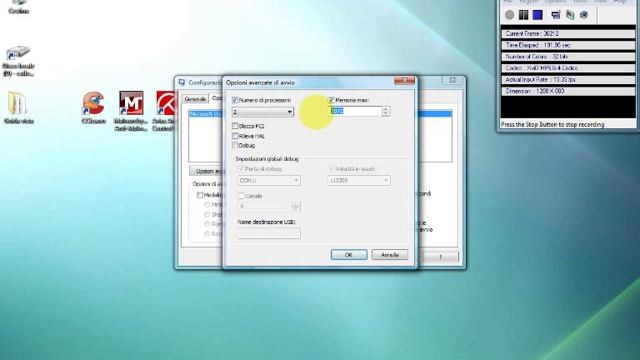Image resolution: width=640 pixels, height=360 pixels.
Task: Click the ? help button in Configurazione
Action: tap(440, 257)
